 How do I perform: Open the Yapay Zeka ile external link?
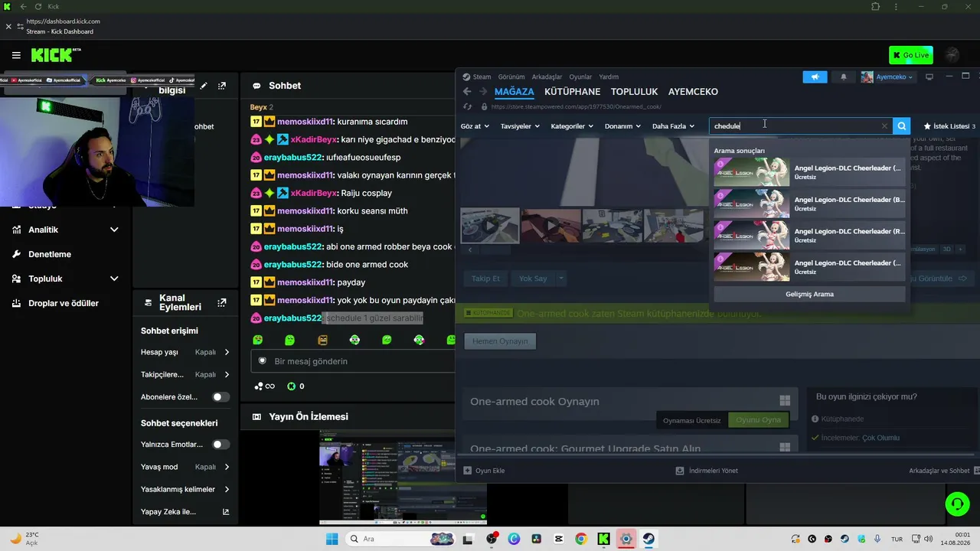point(226,511)
